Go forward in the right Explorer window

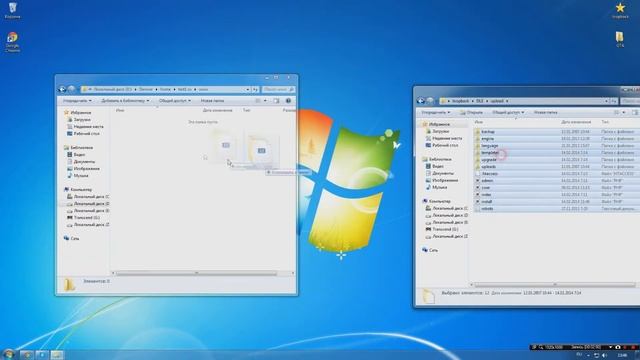point(430,101)
